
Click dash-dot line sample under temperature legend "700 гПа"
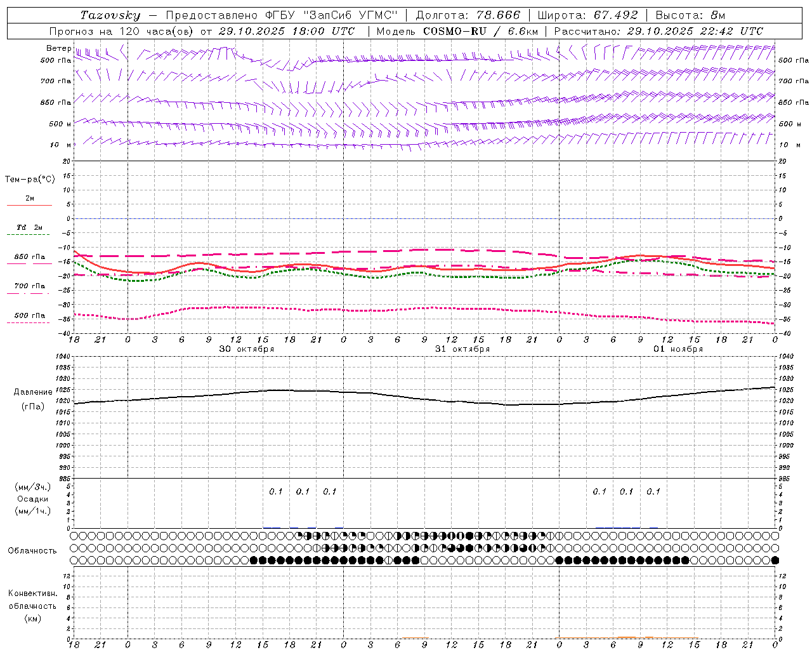coord(29,293)
